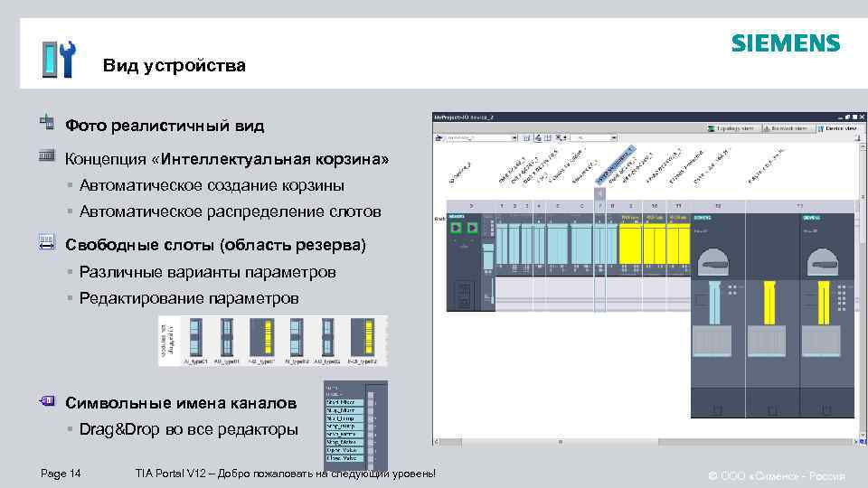This screenshot has height=488, width=868.
Task: Select rack slot header 10
Action: tap(655, 206)
